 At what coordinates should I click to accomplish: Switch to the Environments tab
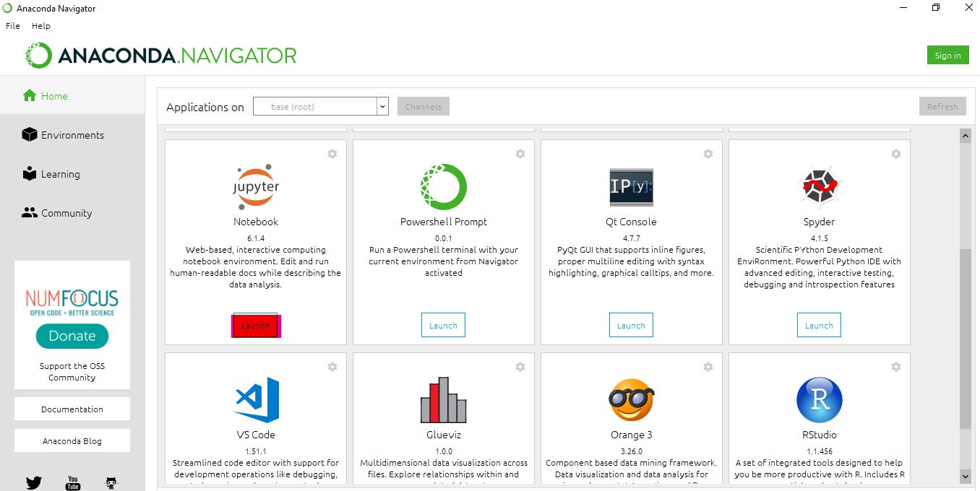tap(72, 135)
